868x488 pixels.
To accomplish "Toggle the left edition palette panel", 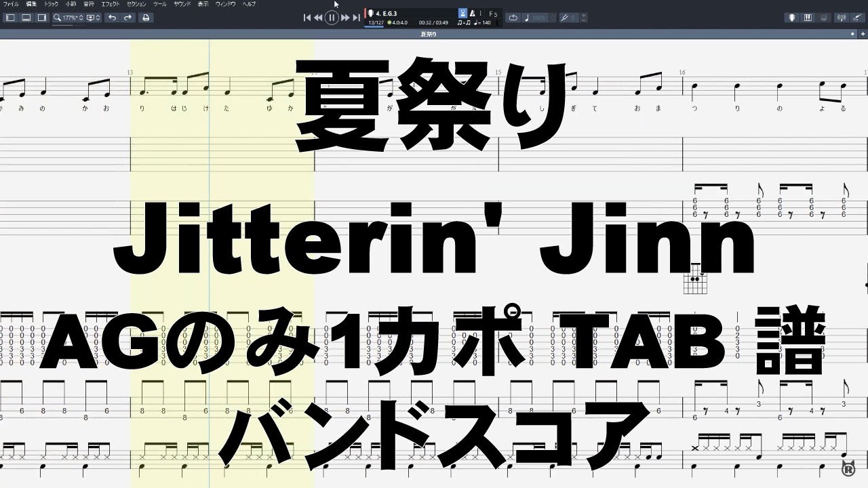I will (9, 18).
